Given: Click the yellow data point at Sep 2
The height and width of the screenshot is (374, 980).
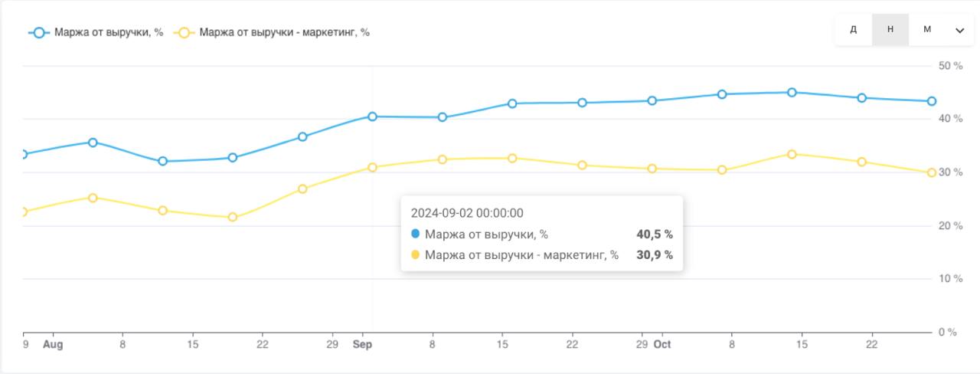Looking at the screenshot, I should click(x=372, y=167).
